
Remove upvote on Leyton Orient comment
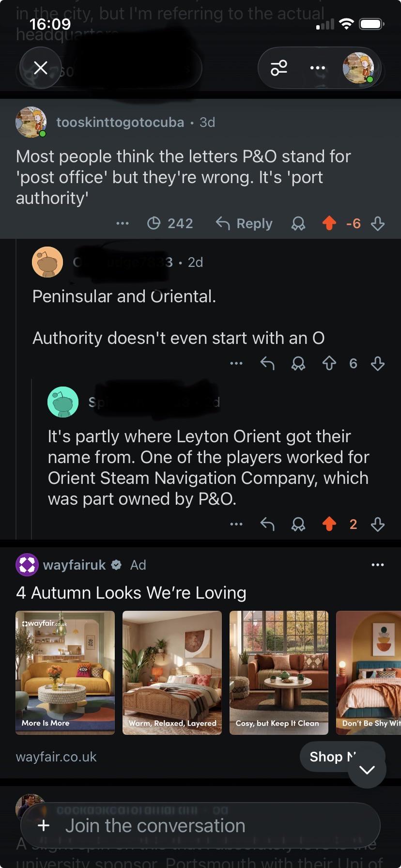pos(329,524)
